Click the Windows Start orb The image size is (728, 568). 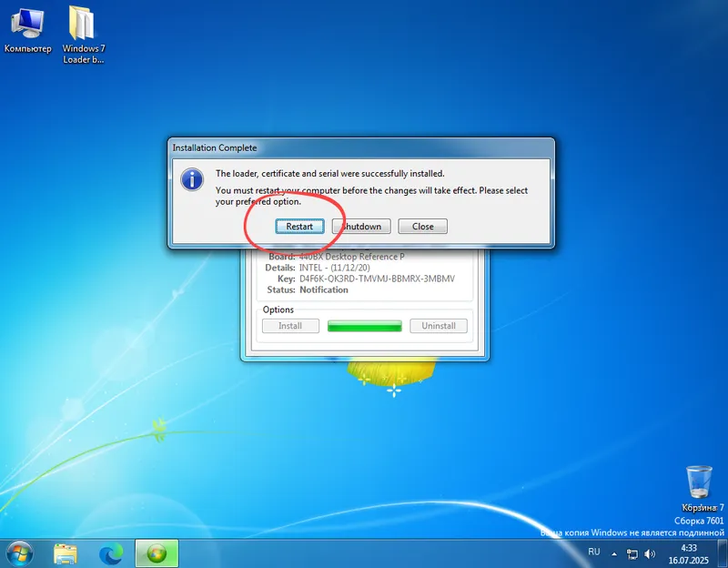[18, 553]
